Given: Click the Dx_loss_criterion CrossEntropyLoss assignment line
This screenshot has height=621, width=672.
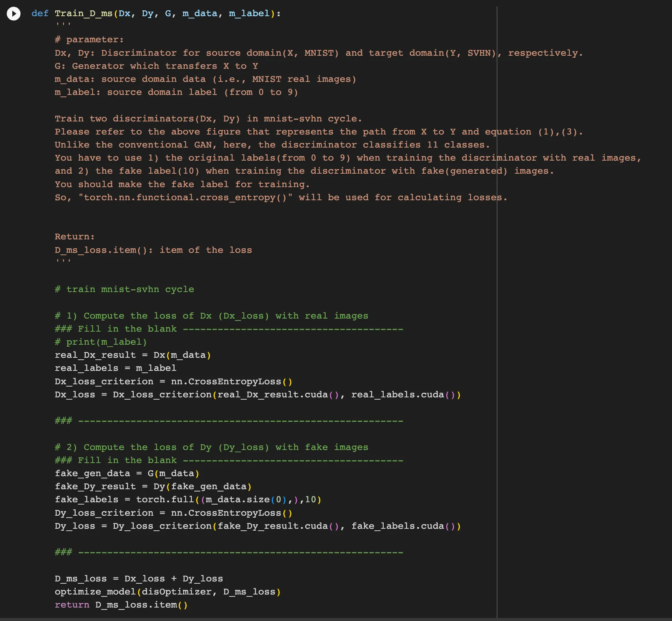Looking at the screenshot, I should pos(173,382).
